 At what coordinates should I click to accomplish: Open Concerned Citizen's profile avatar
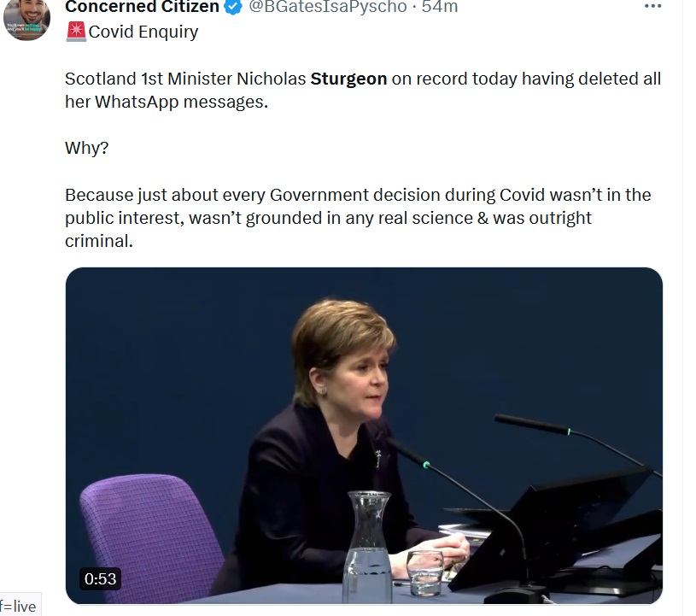26,19
